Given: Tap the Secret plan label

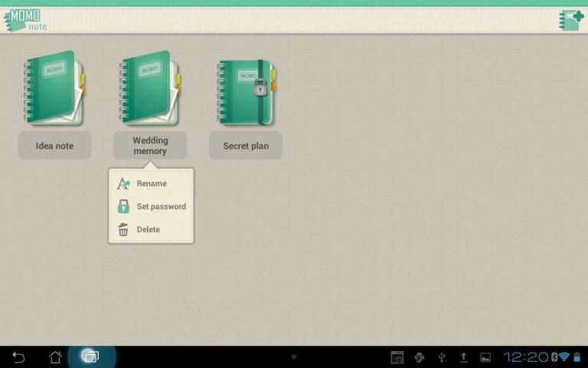Looking at the screenshot, I should (x=246, y=146).
